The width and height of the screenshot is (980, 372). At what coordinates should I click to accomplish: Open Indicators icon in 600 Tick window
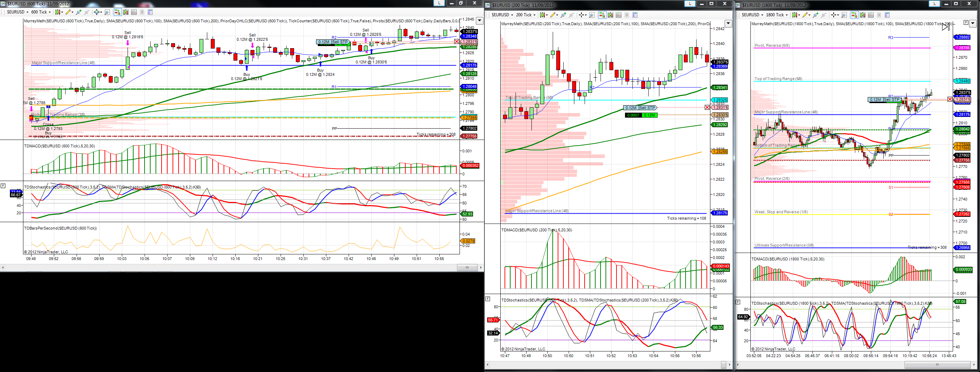coord(134,12)
